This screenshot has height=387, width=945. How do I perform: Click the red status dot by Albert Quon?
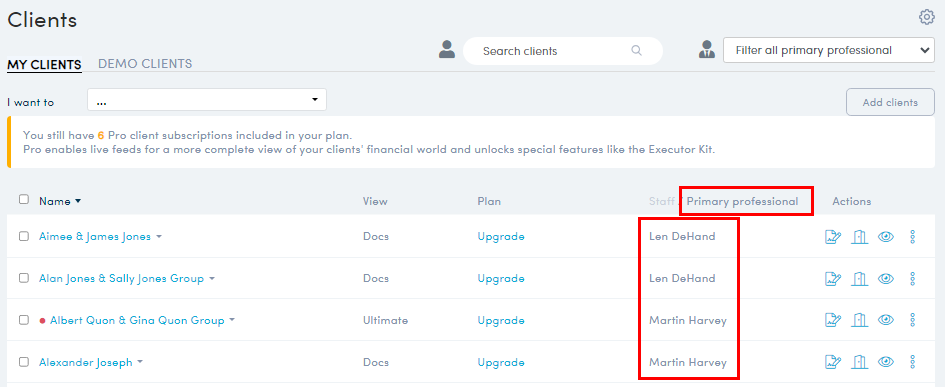(x=42, y=321)
